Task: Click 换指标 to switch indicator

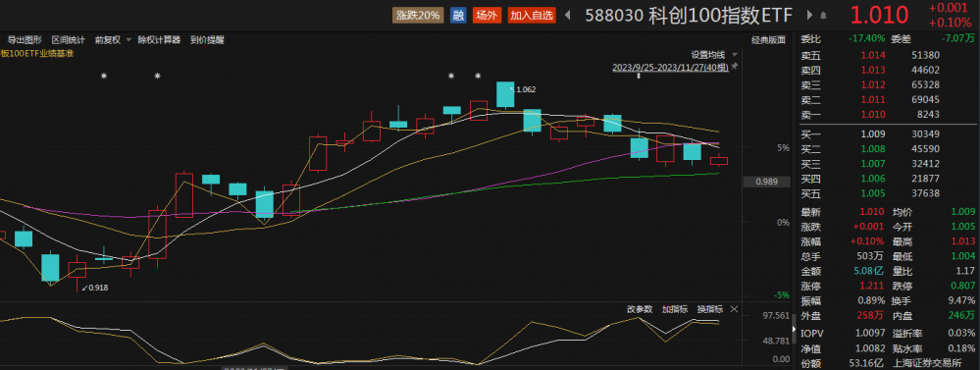Action: pos(710,309)
